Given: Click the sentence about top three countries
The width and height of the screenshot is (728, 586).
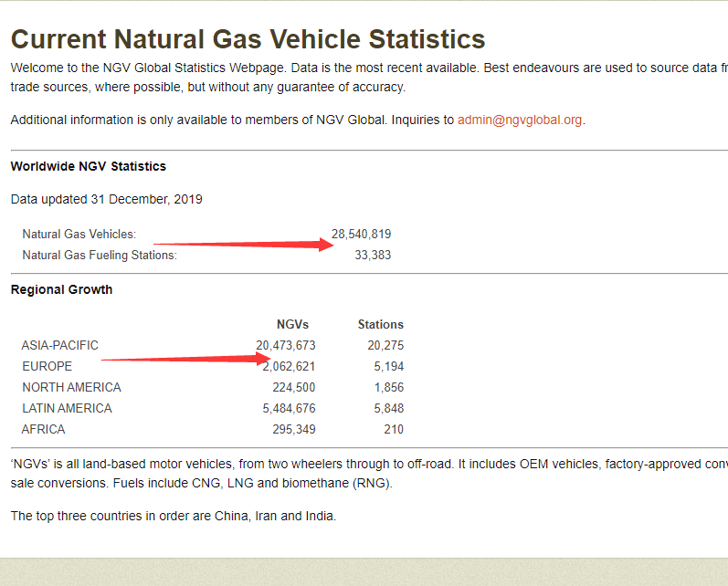Looking at the screenshot, I should 174,516.
